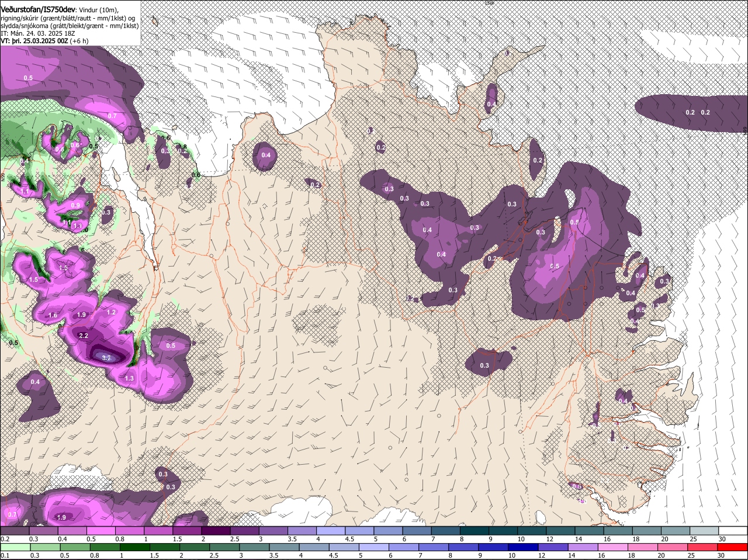Pick snow scale swatch between 25 and 30

pos(704,531)
